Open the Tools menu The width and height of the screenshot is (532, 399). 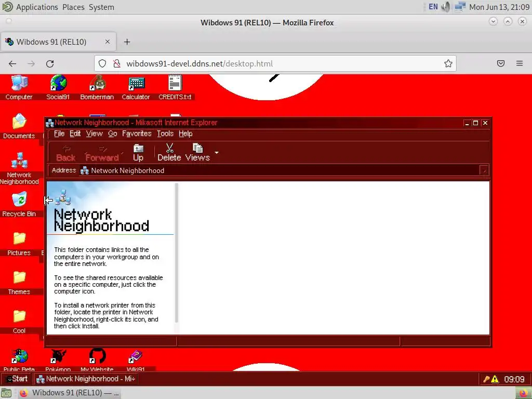(165, 134)
